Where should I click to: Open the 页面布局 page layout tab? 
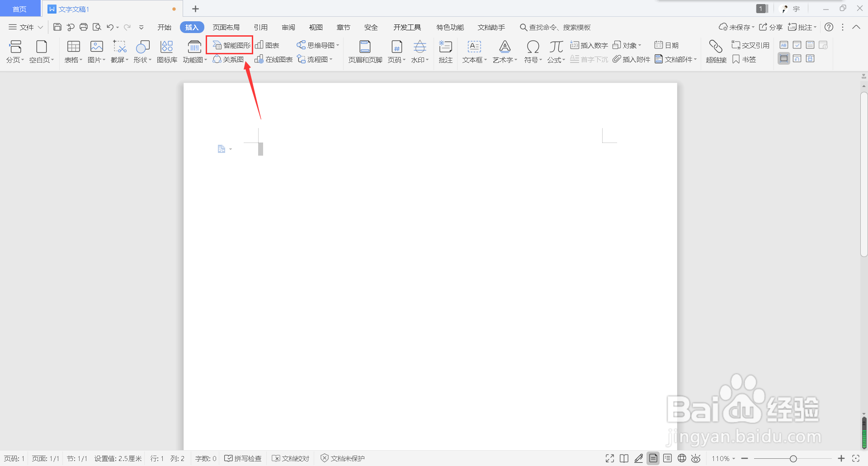click(226, 27)
